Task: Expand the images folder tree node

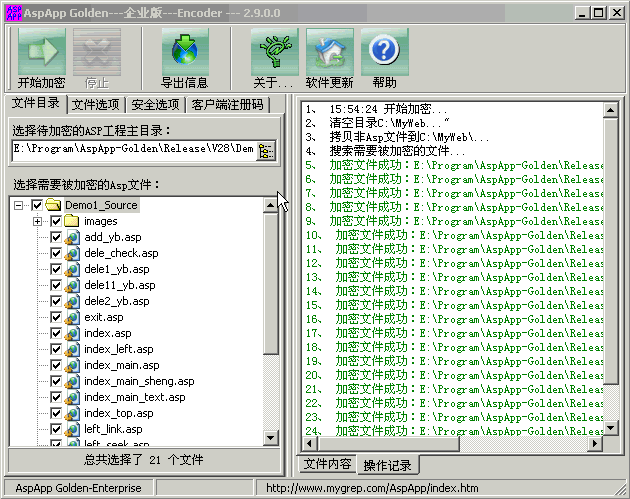Action: coord(38,221)
